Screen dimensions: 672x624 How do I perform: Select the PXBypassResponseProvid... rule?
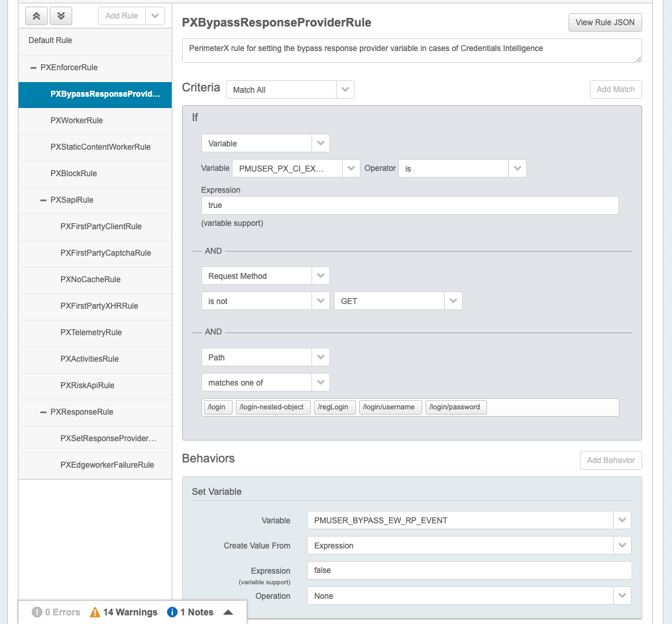point(95,94)
